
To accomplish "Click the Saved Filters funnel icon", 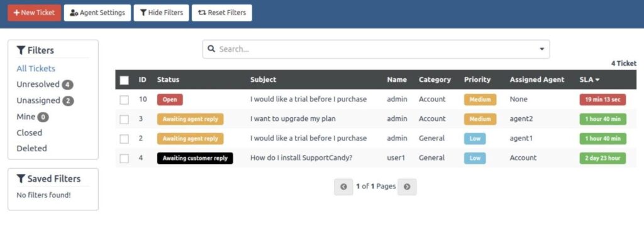I will 21,178.
